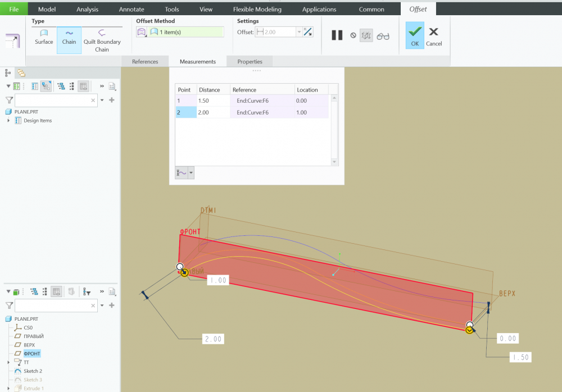Image resolution: width=562 pixels, height=392 pixels.
Task: Click the Offset value field showing 2.00
Action: 276,32
